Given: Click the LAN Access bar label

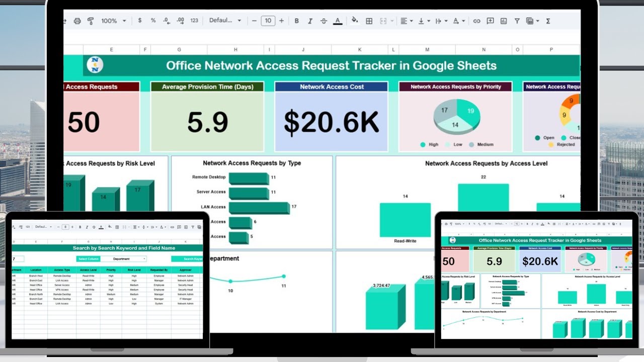Looking at the screenshot, I should (214, 207).
